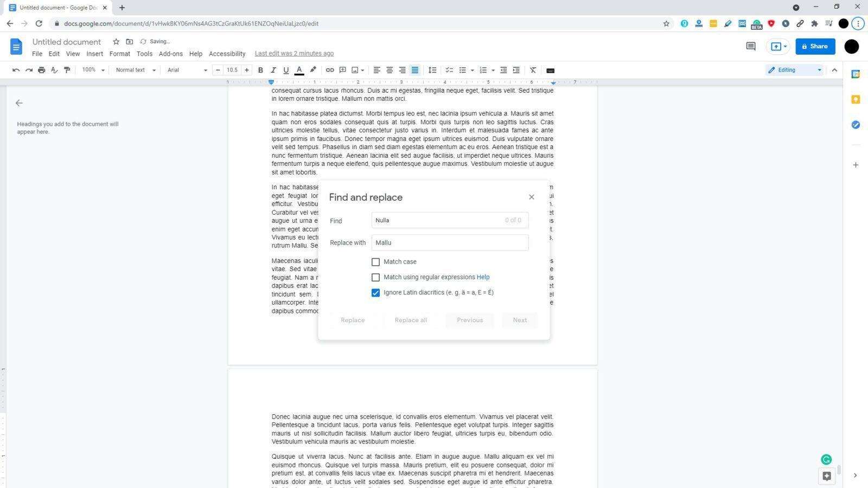This screenshot has height=488, width=868.
Task: Open the text color picker
Action: (299, 69)
